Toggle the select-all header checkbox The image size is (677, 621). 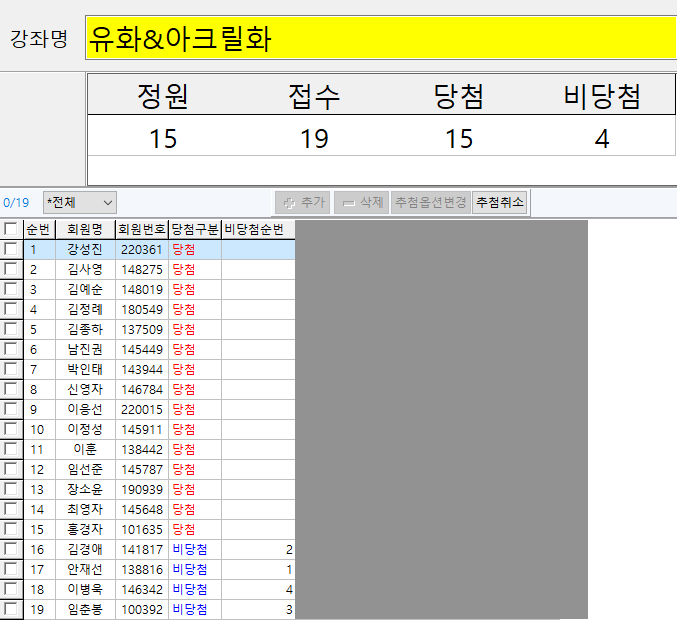[x=10, y=229]
